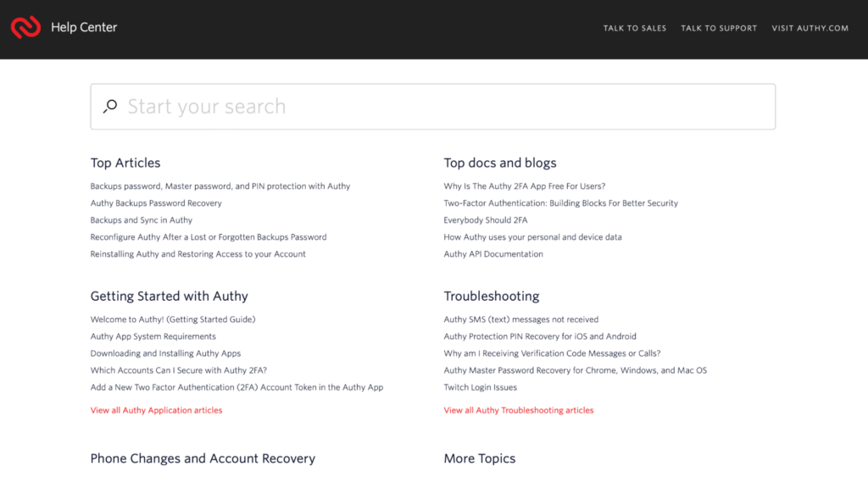Click Phone Changes and Account Recovery heading
This screenshot has height=477, width=868.
click(203, 458)
